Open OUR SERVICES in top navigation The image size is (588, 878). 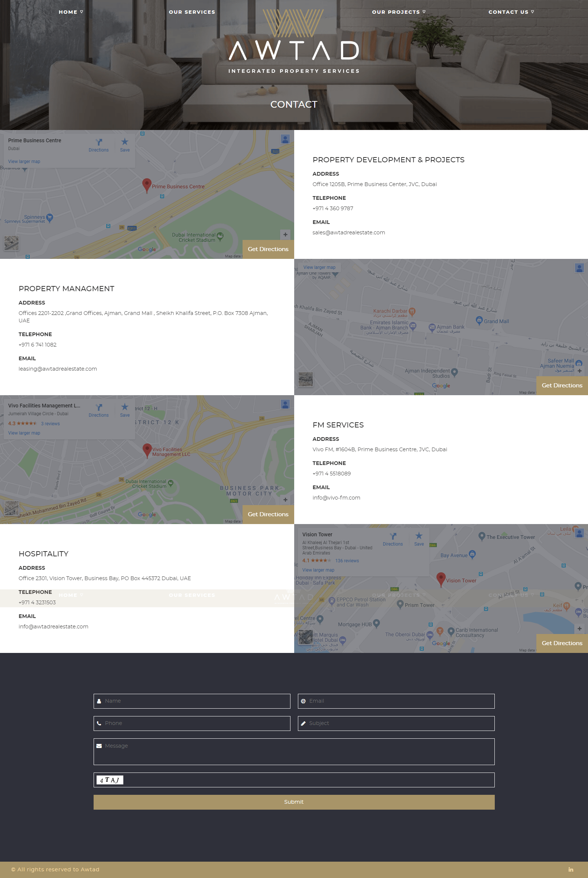(x=192, y=12)
